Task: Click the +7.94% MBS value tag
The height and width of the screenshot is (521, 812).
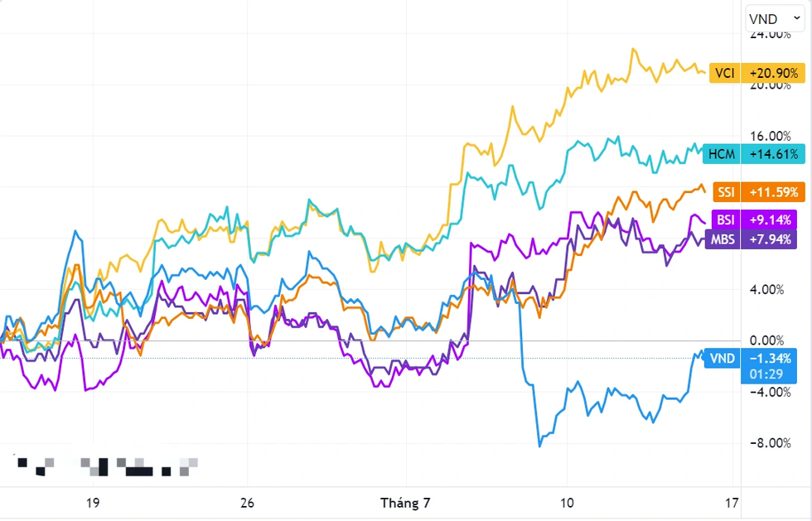Action: pos(771,240)
